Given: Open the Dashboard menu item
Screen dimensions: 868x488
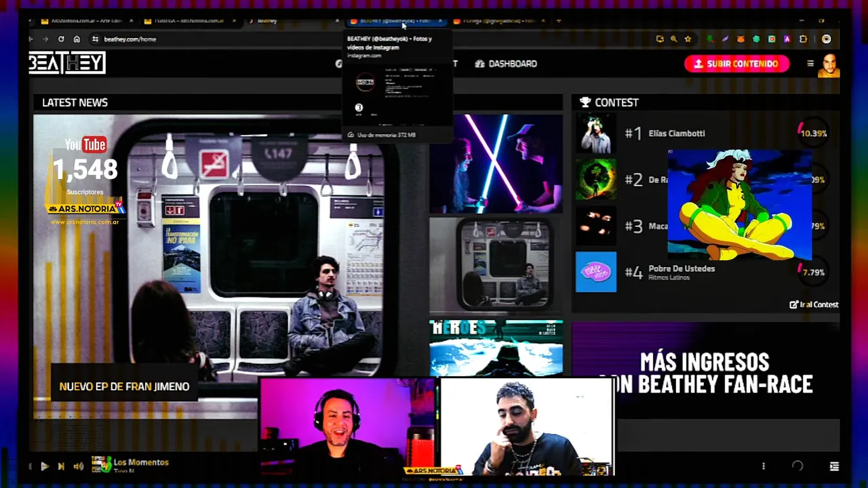Looking at the screenshot, I should click(506, 64).
